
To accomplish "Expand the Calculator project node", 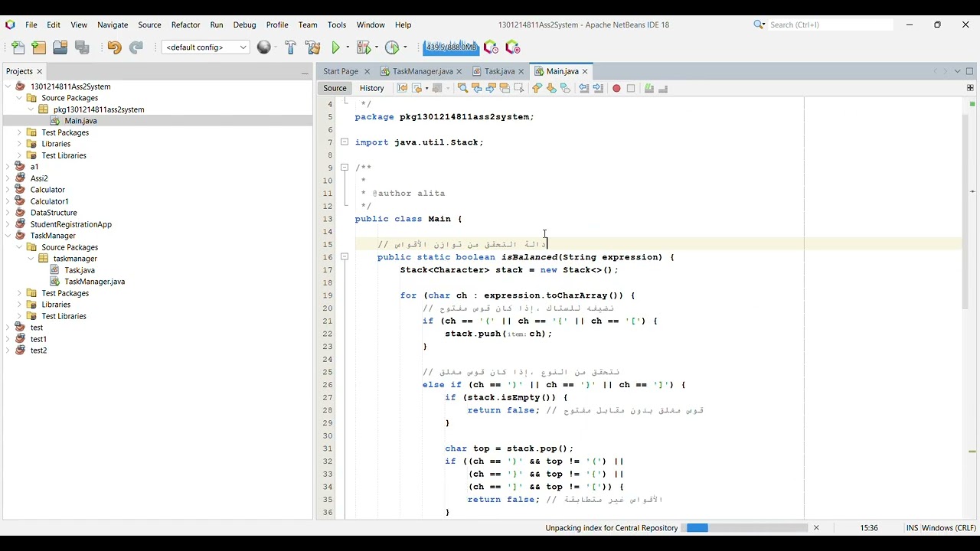I will (8, 190).
